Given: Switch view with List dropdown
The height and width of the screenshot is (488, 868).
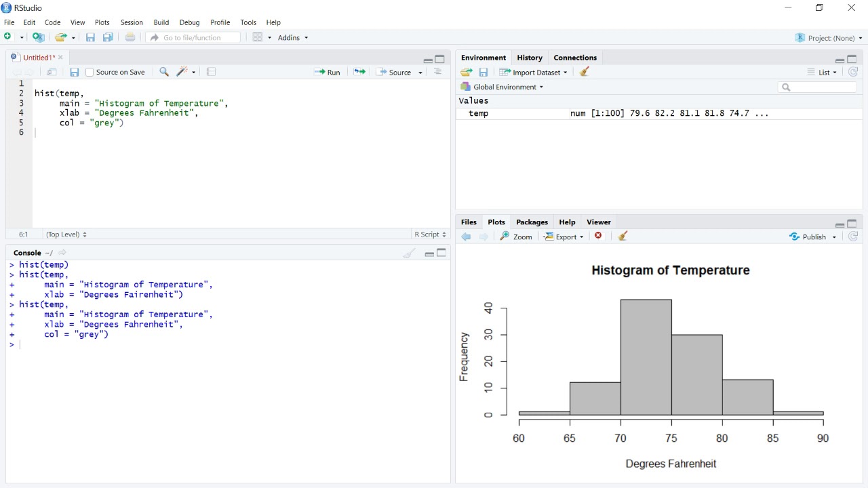Looking at the screenshot, I should pos(822,72).
